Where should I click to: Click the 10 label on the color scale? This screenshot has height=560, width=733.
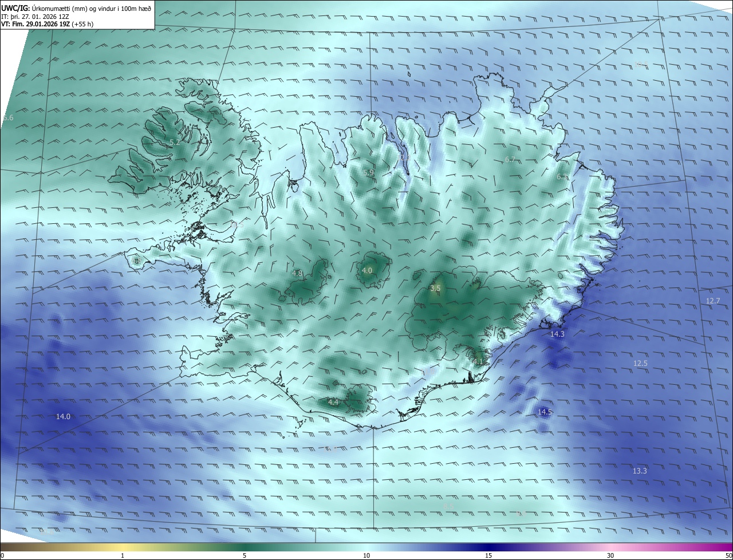pos(366,555)
